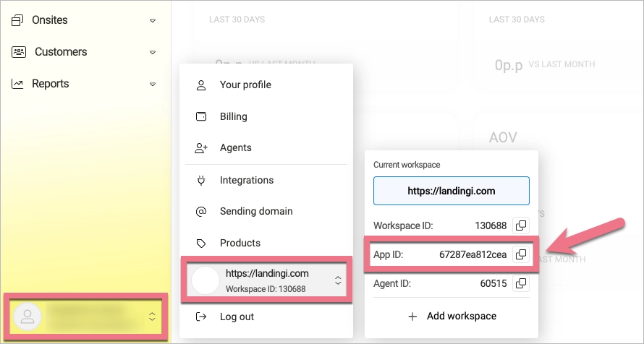Open Reports in the sidebar
Image resolution: width=644 pixels, height=344 pixels.
coord(51,84)
